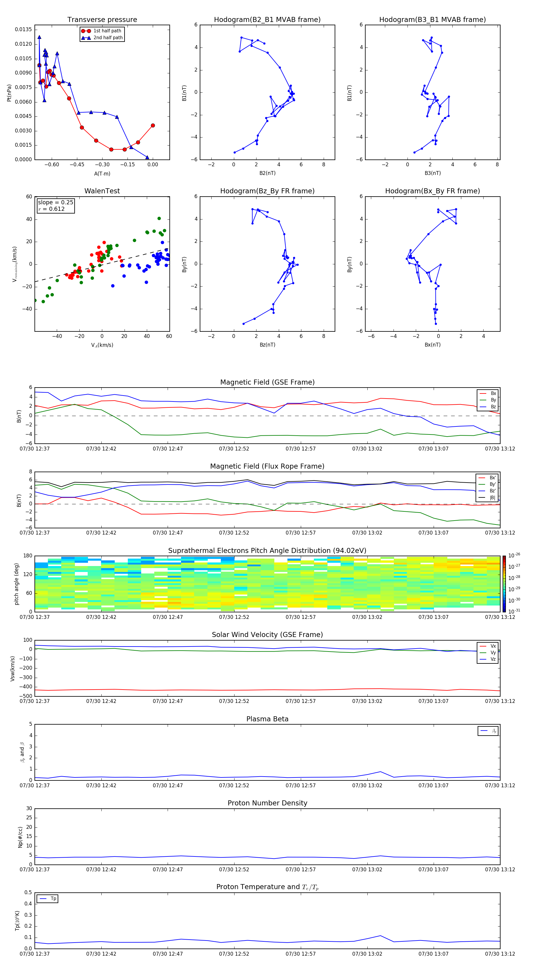Select the '2nd half path' legend entry
Screen dimensions: 535x980
point(102,38)
